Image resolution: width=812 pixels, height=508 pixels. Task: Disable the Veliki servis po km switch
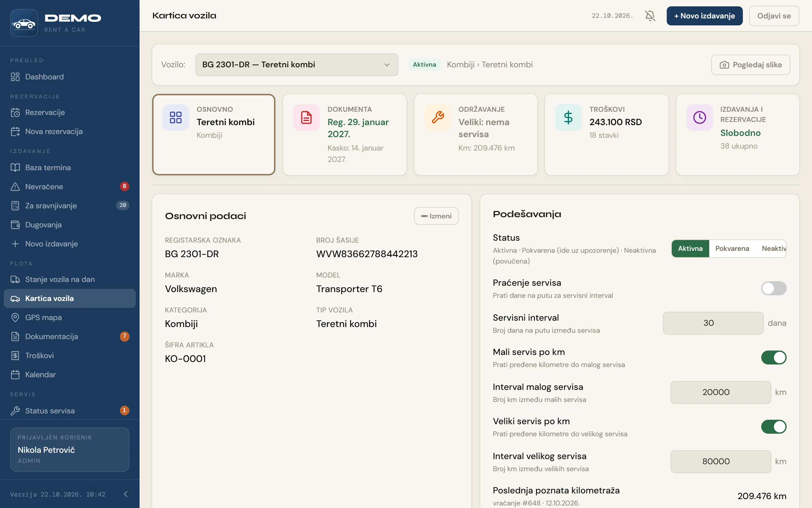[773, 427]
